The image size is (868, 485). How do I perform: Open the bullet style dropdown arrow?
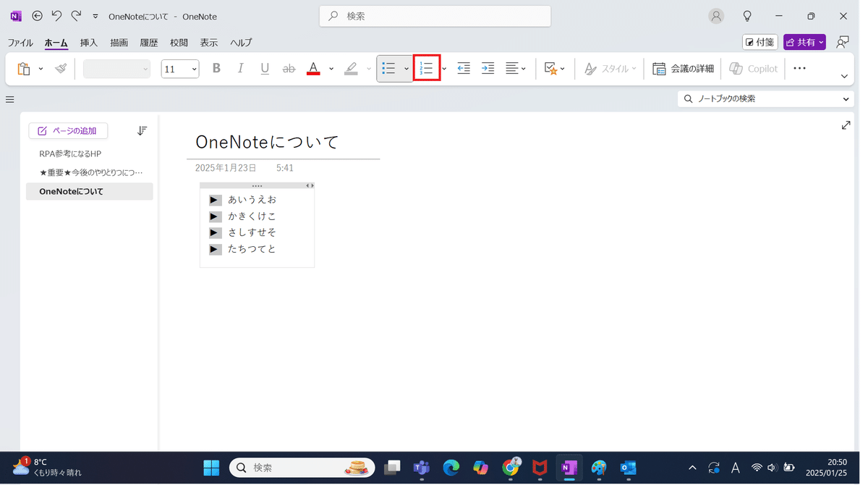pos(407,69)
